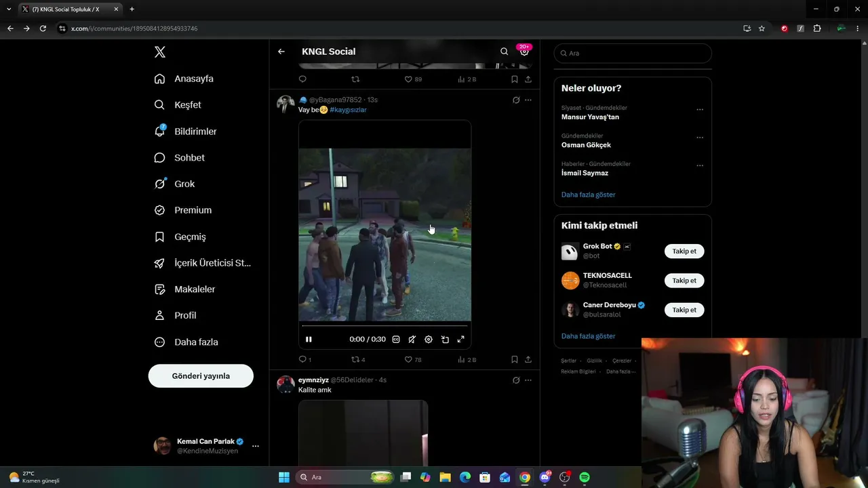The width and height of the screenshot is (868, 488).
Task: Click the #kaygısızlar hashtag
Action: pos(348,110)
